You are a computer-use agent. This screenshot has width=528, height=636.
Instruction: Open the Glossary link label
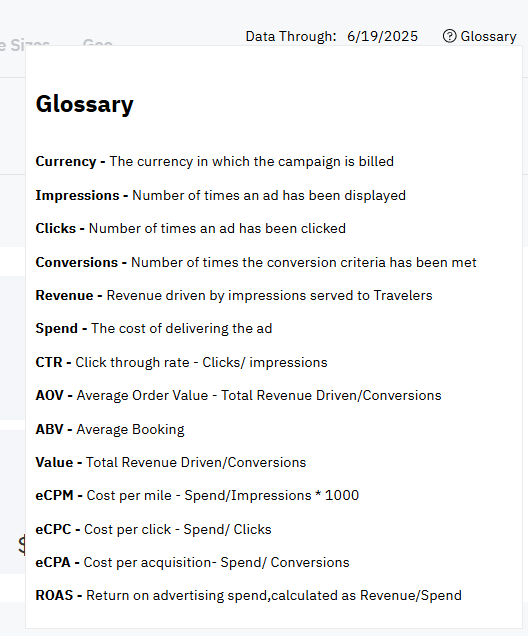click(488, 36)
